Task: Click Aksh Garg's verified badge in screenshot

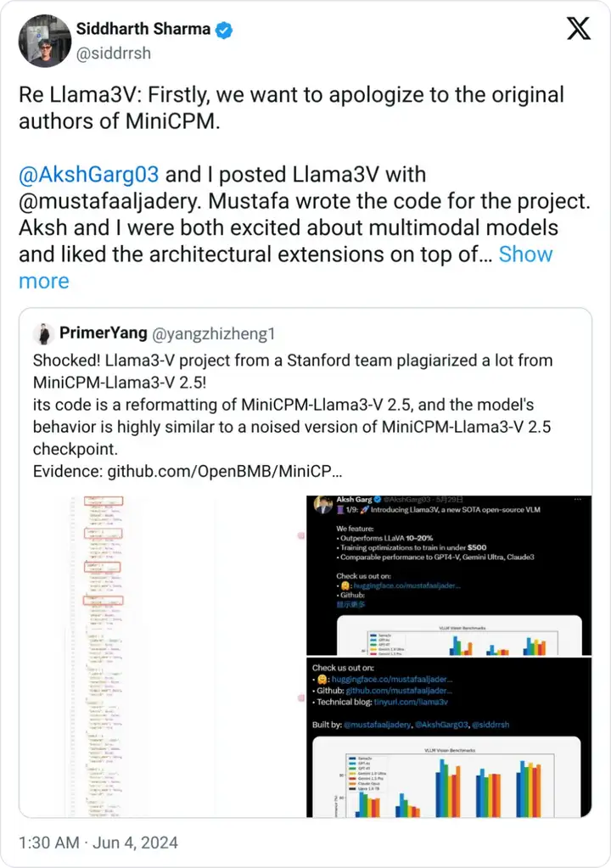Action: [x=378, y=499]
